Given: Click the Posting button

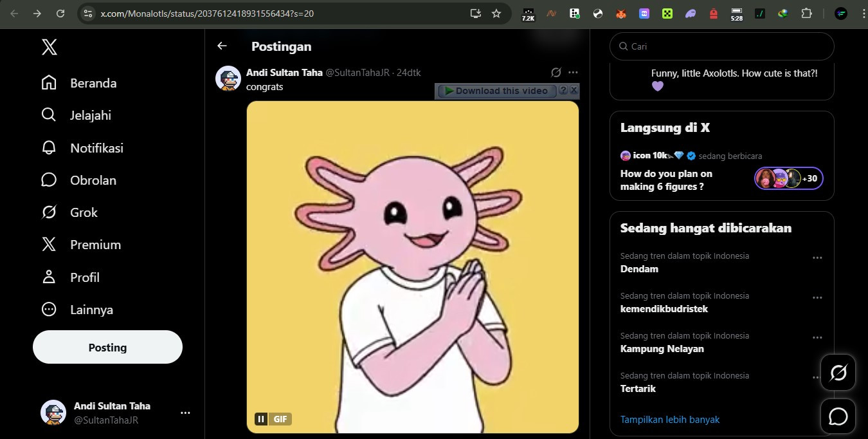Looking at the screenshot, I should 107,347.
